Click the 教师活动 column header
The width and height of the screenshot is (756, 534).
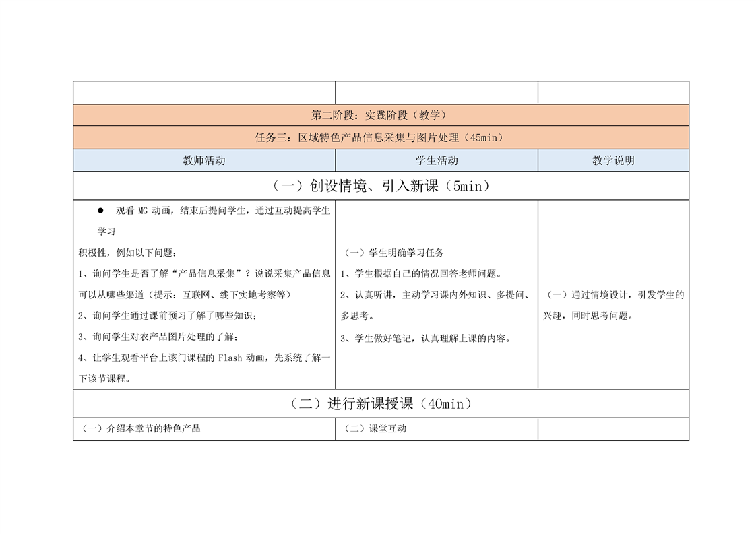coord(204,160)
